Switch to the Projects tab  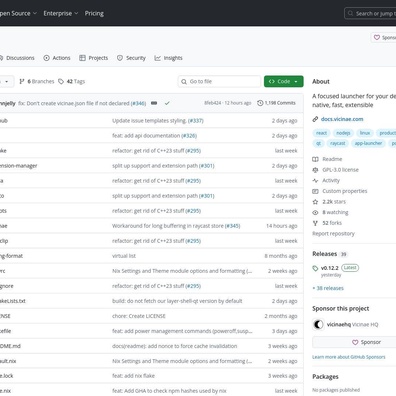pos(94,58)
